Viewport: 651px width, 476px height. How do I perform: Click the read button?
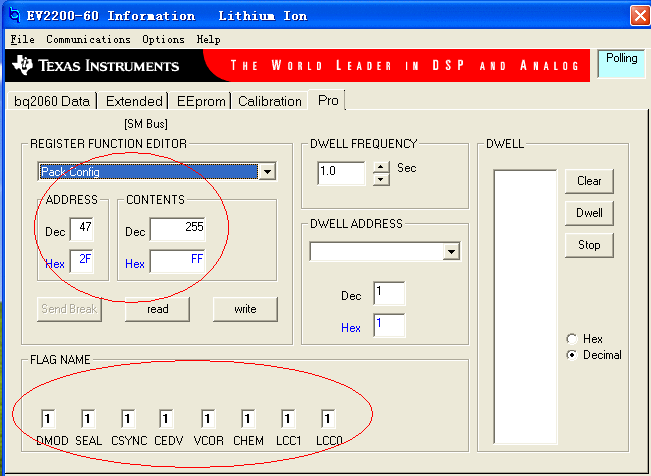point(157,309)
